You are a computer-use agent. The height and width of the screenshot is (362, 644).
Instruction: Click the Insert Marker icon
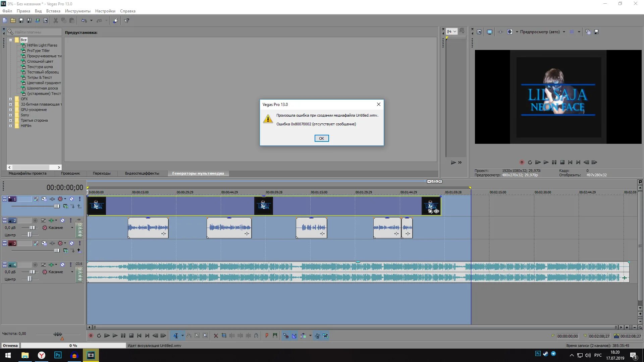point(267,336)
